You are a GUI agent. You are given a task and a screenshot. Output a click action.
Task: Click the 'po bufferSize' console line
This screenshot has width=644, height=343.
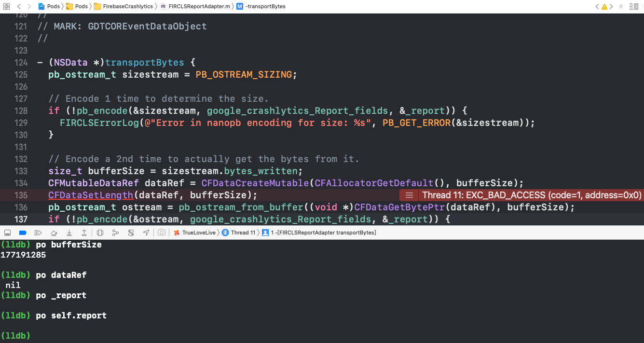[51, 245]
